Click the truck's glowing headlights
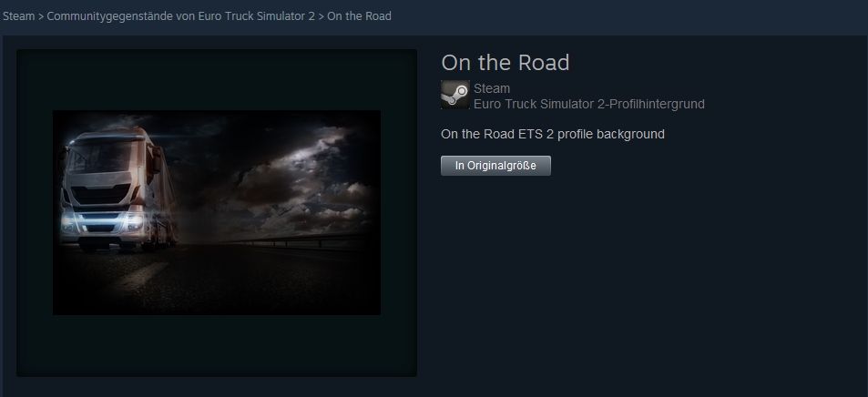The width and height of the screenshot is (868, 397). click(x=101, y=222)
